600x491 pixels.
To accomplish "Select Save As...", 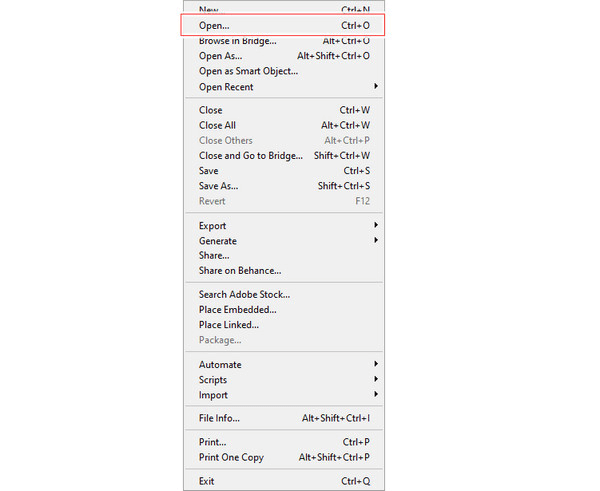I will [284, 186].
